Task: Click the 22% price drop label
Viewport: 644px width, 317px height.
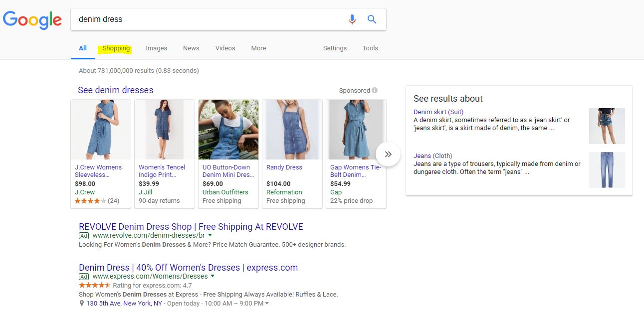Action: [x=352, y=201]
